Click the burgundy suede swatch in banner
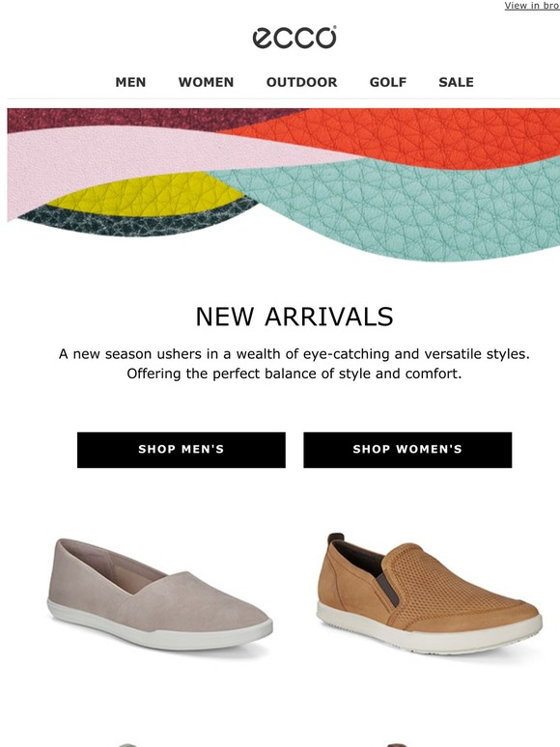 (119, 119)
